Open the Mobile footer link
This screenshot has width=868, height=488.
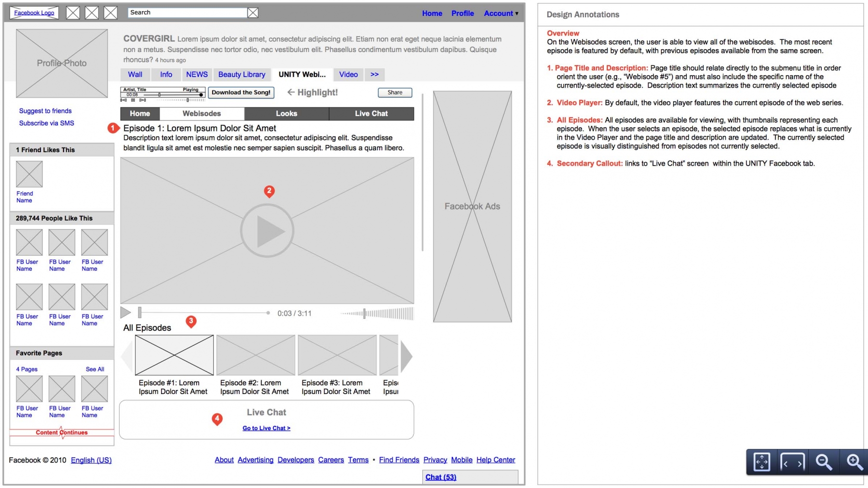click(x=461, y=460)
